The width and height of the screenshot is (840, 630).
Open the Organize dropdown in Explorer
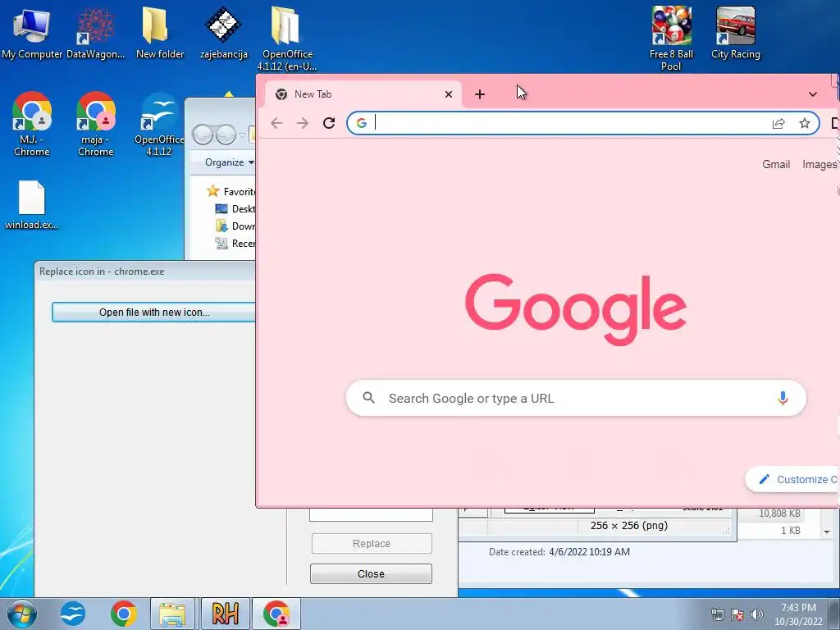(x=230, y=162)
